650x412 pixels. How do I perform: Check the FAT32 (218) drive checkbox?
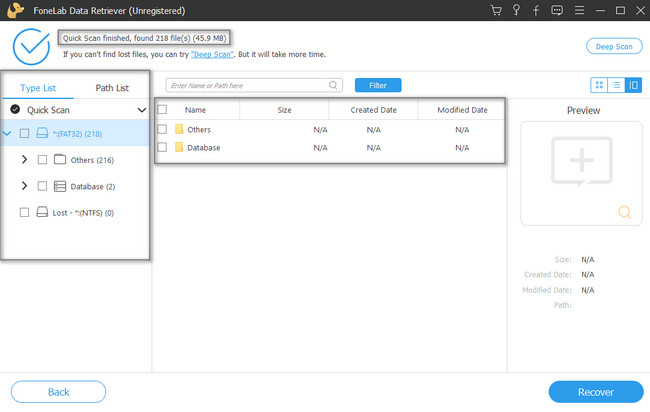coord(24,133)
